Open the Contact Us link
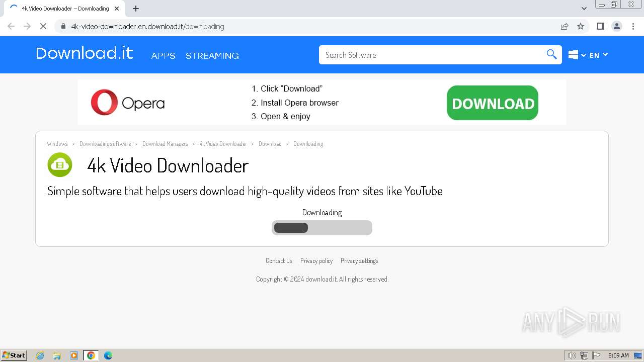This screenshot has width=644, height=362. [x=279, y=260]
